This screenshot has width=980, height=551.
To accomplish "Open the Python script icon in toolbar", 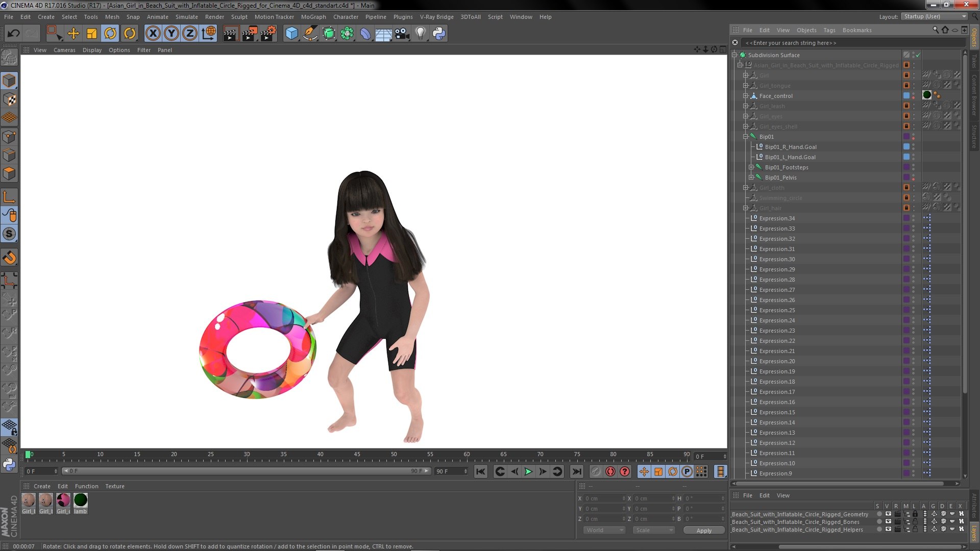I will (x=439, y=34).
